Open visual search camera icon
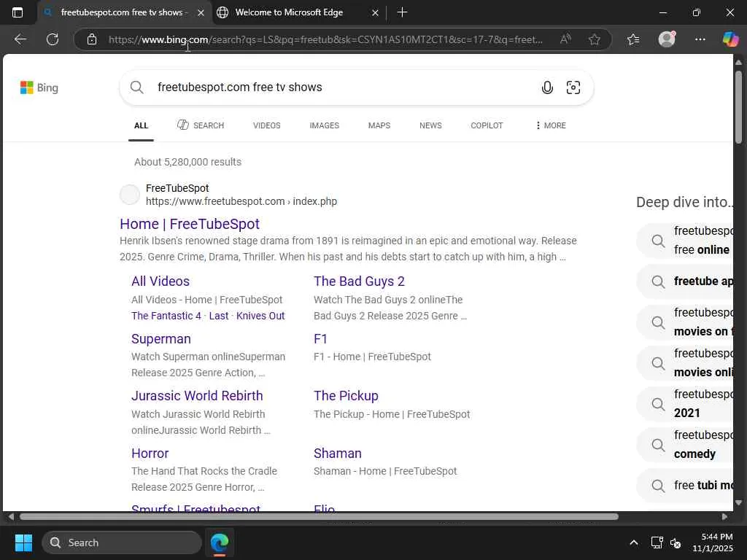 pos(573,87)
